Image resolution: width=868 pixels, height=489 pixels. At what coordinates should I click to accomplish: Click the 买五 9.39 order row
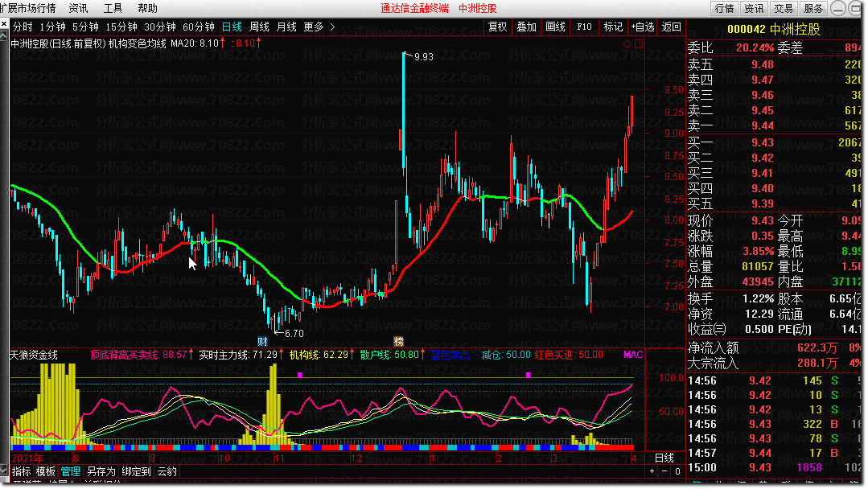click(x=775, y=204)
